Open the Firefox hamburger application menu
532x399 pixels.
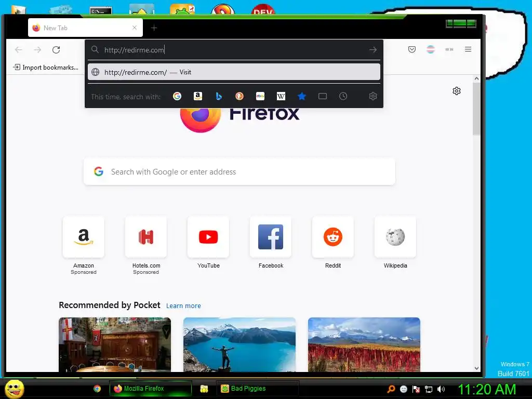click(x=468, y=49)
